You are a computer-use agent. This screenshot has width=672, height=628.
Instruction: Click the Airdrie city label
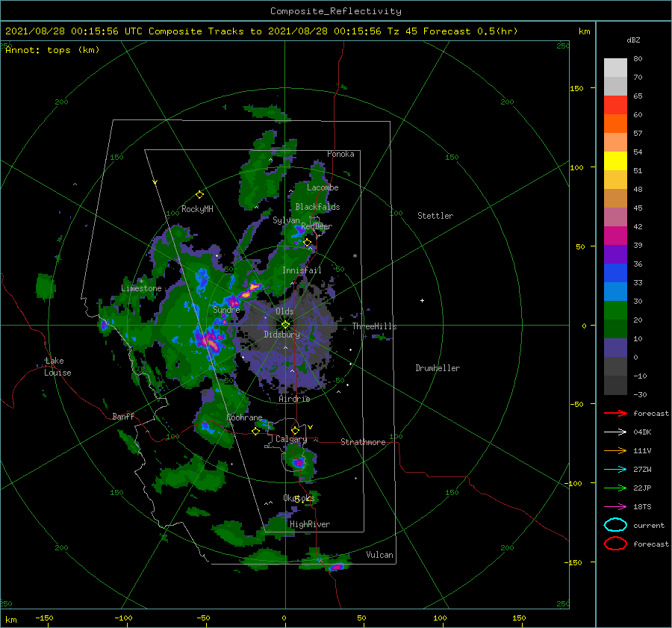click(x=294, y=399)
